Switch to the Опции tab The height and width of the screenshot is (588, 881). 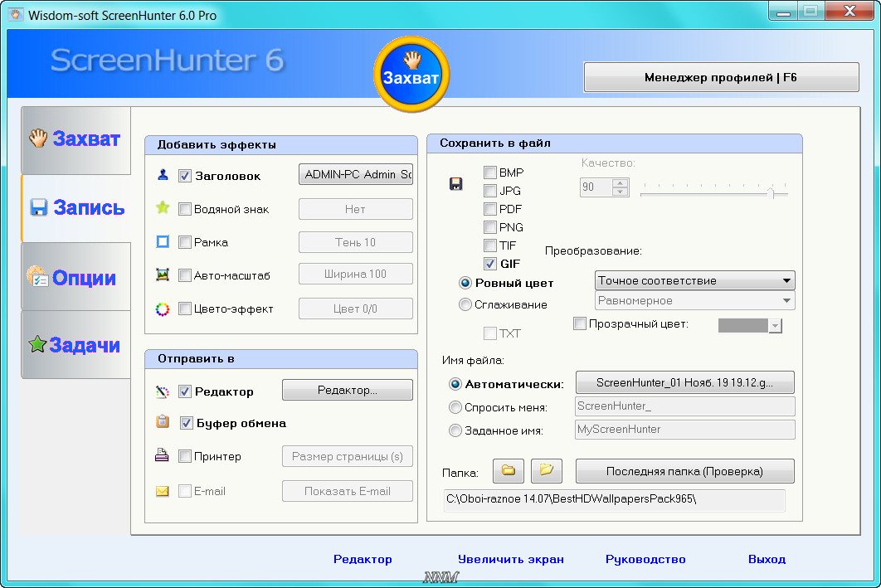[x=75, y=277]
